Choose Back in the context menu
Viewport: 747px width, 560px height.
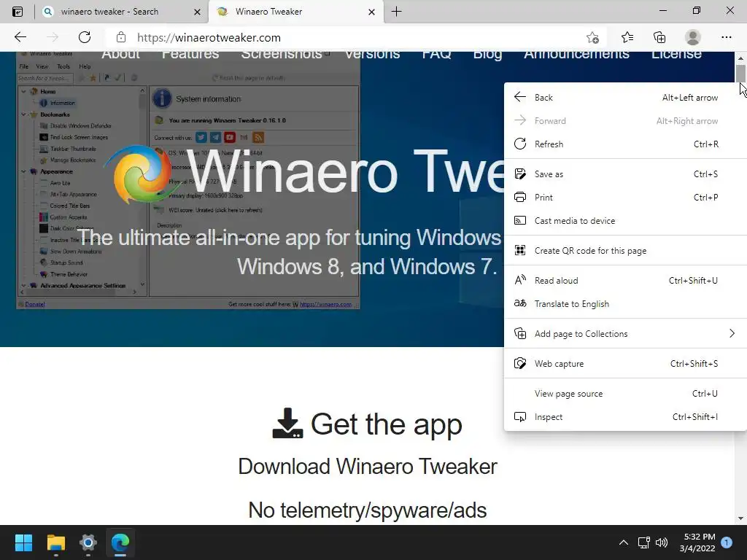pyautogui.click(x=625, y=97)
